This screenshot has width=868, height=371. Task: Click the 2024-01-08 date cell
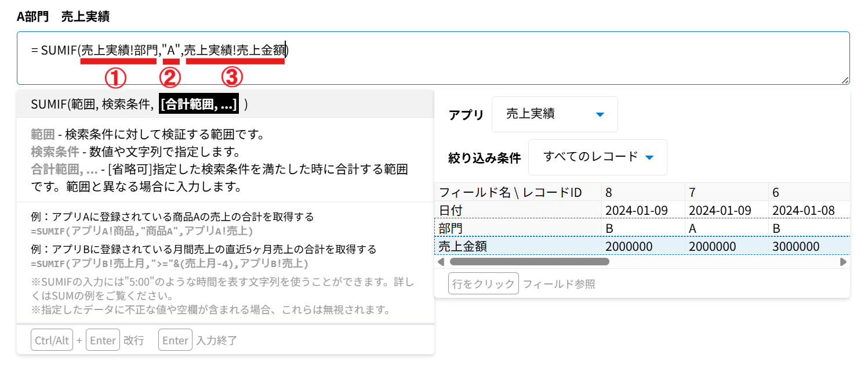[803, 210]
